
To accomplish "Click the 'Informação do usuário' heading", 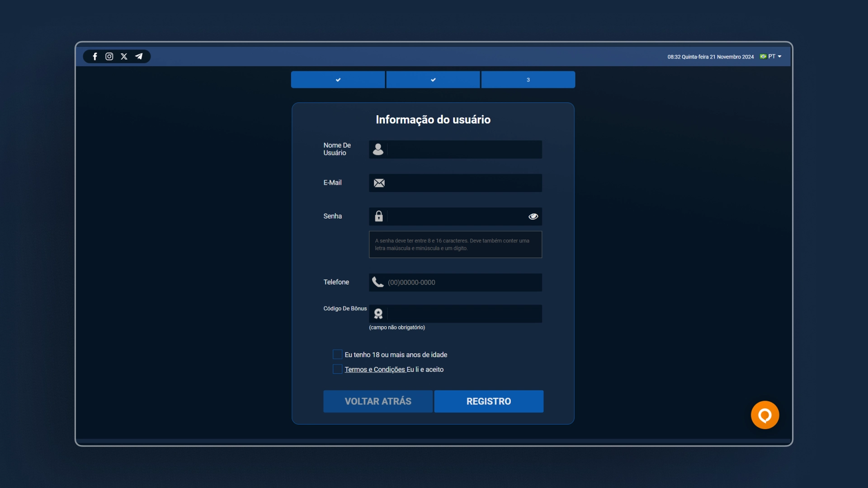I will click(433, 119).
